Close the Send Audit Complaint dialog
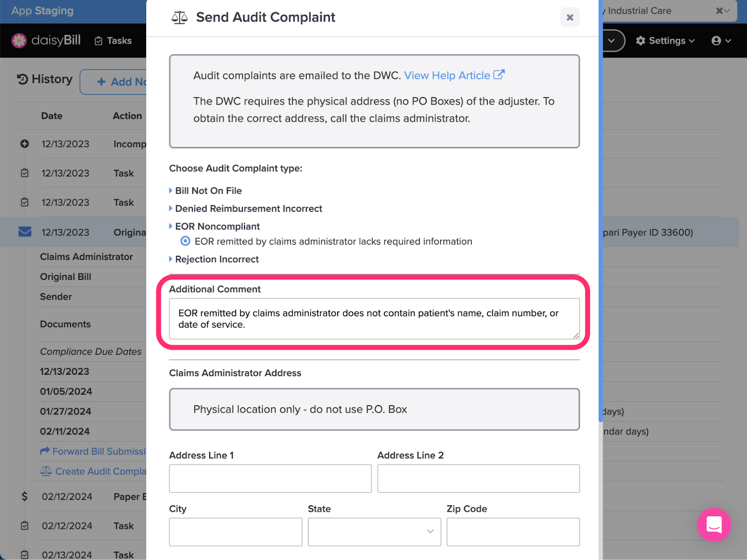The image size is (747, 560). coord(570,17)
